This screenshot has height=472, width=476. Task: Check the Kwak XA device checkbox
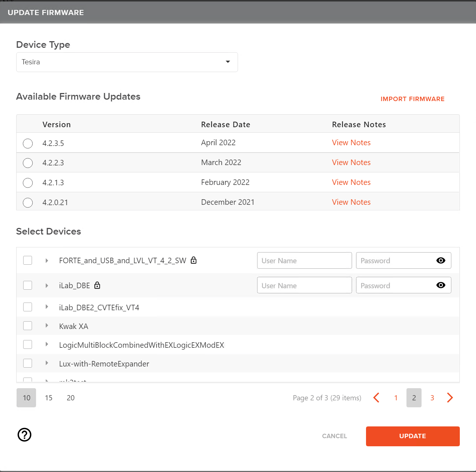coord(28,326)
